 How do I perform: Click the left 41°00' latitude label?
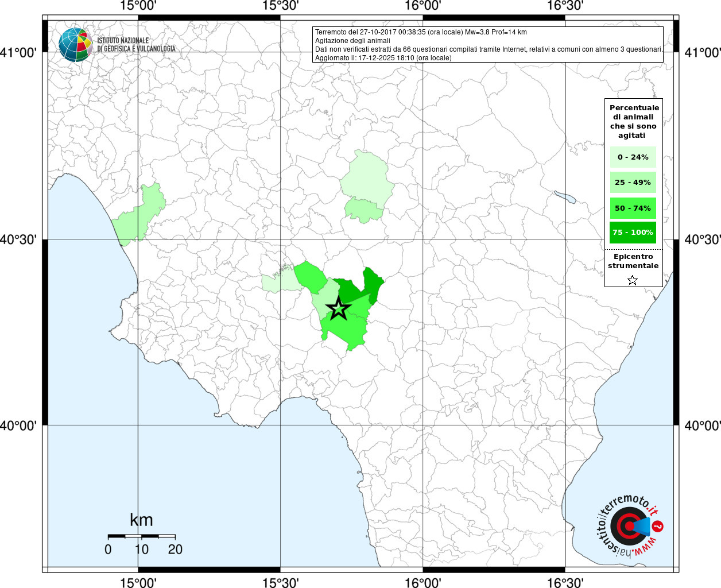point(18,53)
